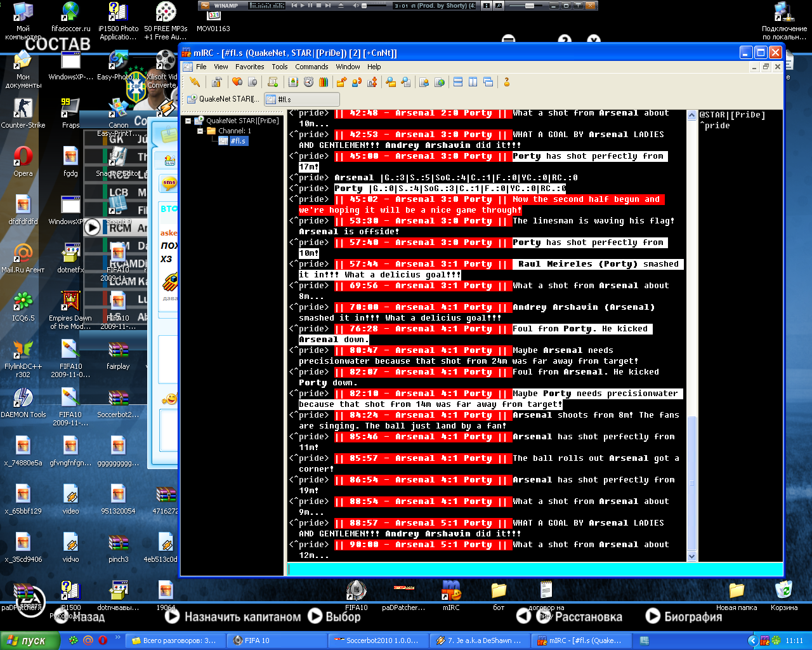Screen dimensions: 812x650
Task: Click Расстановка in FIFA window
Action: 579,616
